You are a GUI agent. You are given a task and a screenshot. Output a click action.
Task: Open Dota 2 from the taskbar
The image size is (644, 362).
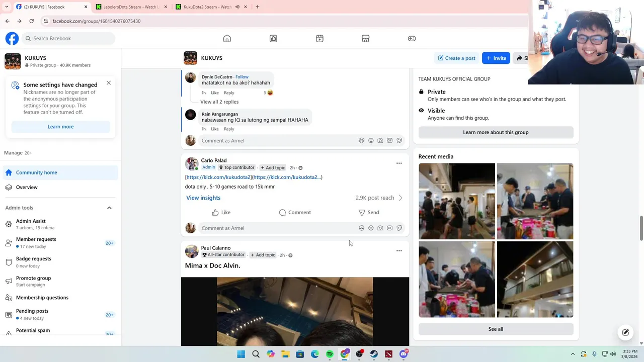click(x=388, y=354)
